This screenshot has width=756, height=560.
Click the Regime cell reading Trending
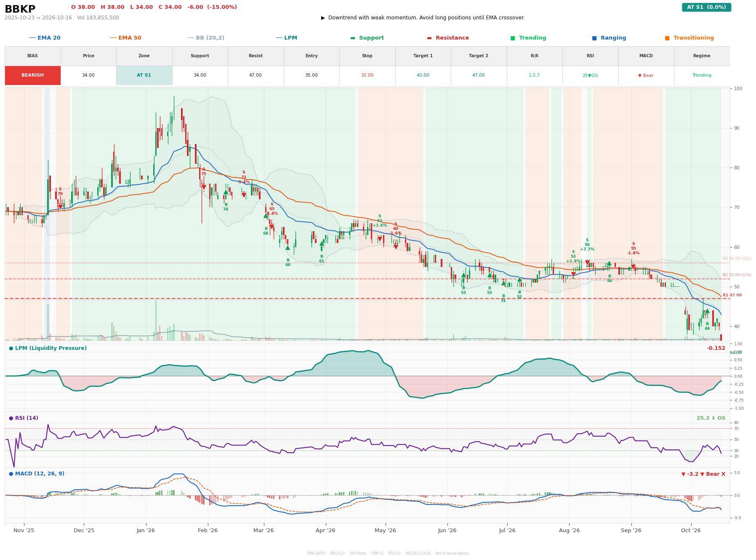pyautogui.click(x=702, y=75)
